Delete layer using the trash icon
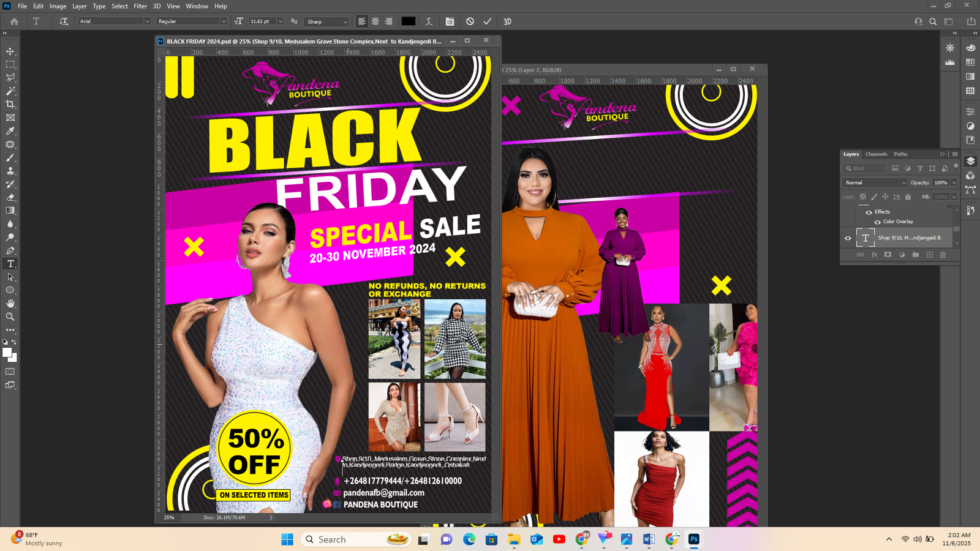The image size is (980, 551). [943, 255]
